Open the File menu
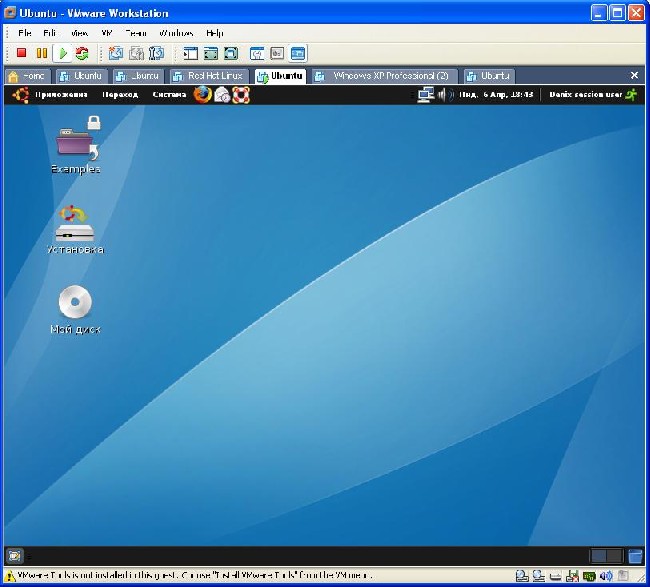650x587 pixels. [x=24, y=33]
